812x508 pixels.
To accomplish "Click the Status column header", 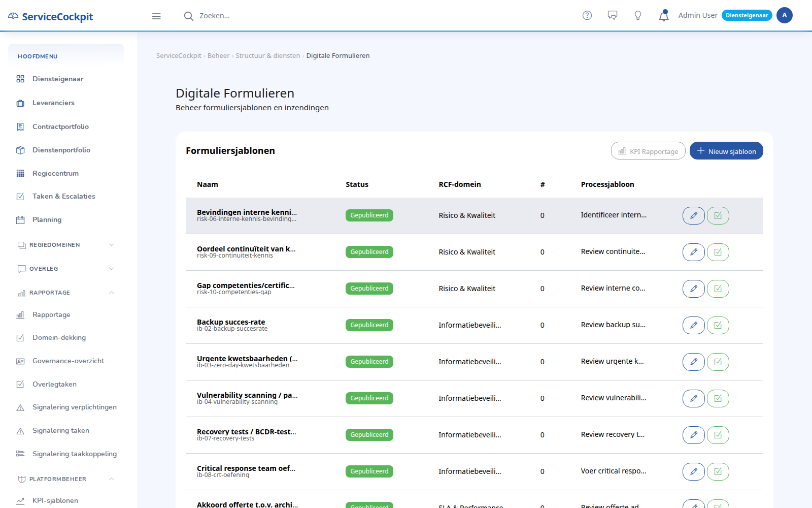I will (x=357, y=184).
